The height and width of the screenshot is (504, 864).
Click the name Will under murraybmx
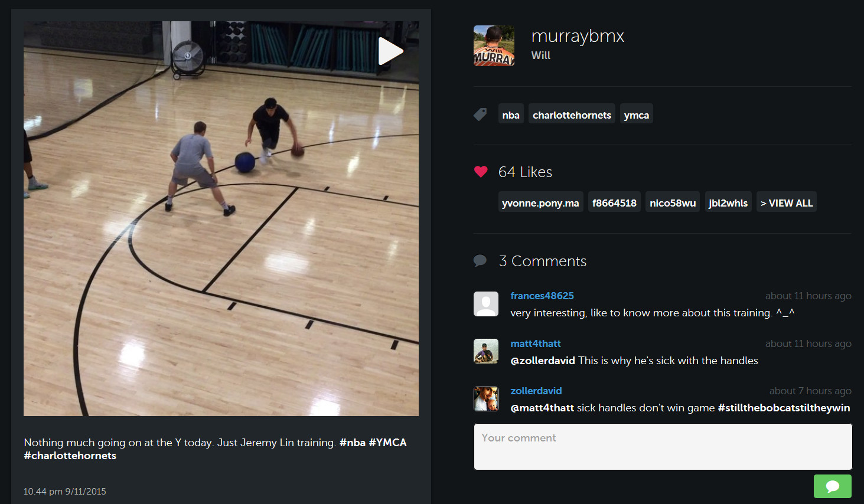coord(540,55)
